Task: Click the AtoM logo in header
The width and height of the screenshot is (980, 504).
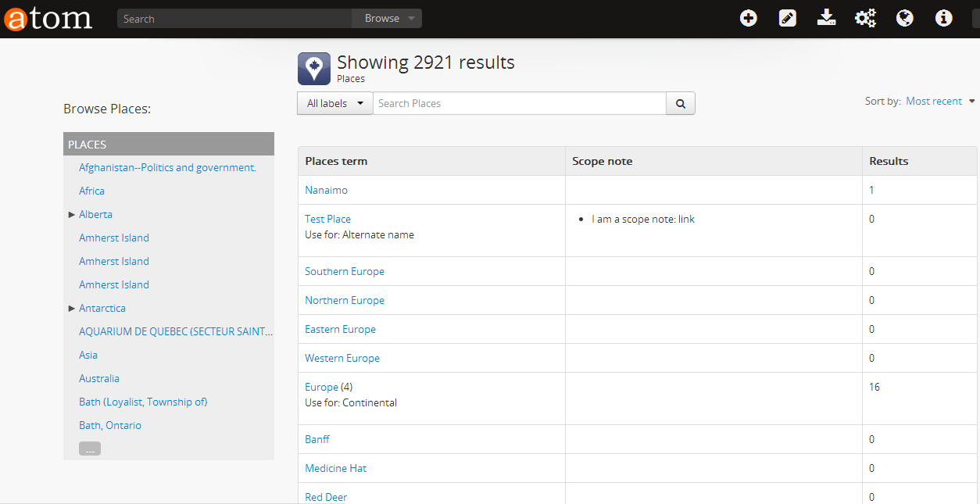Action: [48, 19]
